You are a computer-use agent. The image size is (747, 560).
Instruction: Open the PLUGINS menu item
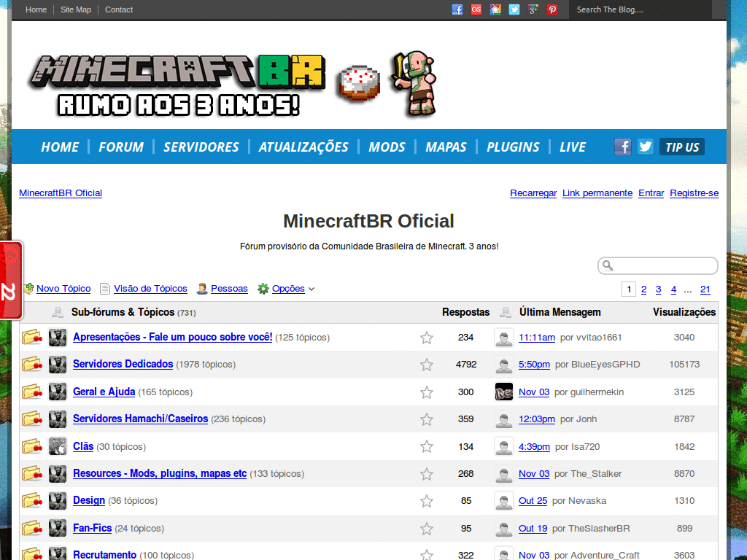(513, 147)
